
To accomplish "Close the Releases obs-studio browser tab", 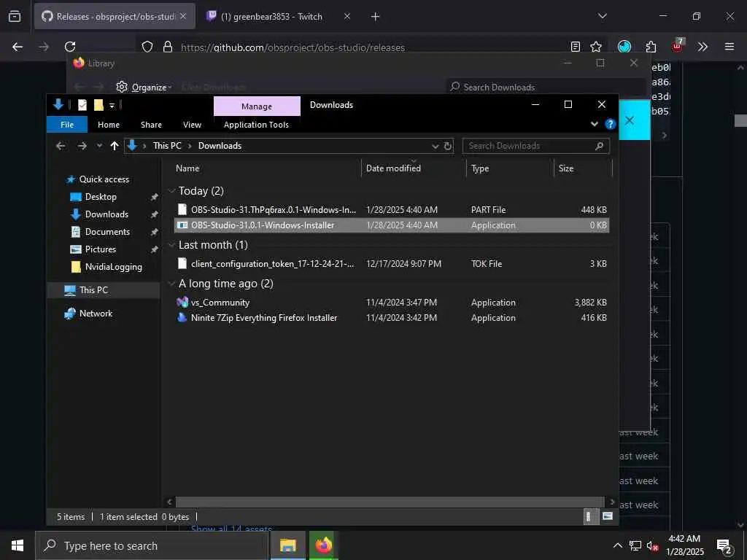I will [183, 16].
